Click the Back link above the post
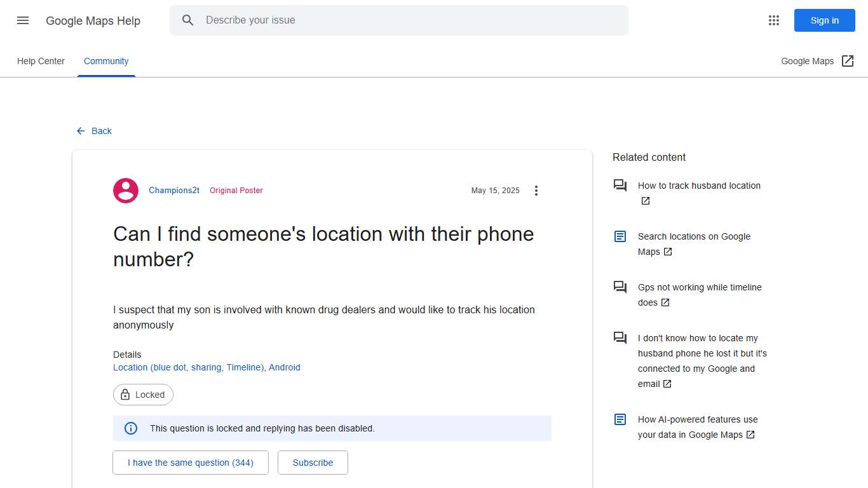The height and width of the screenshot is (488, 868). click(94, 131)
